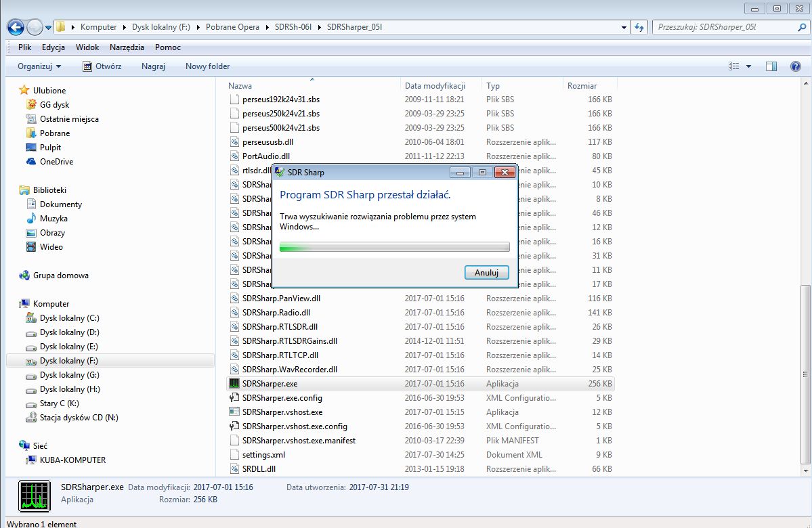Click the blue help question icon
This screenshot has width=812, height=528.
click(796, 66)
